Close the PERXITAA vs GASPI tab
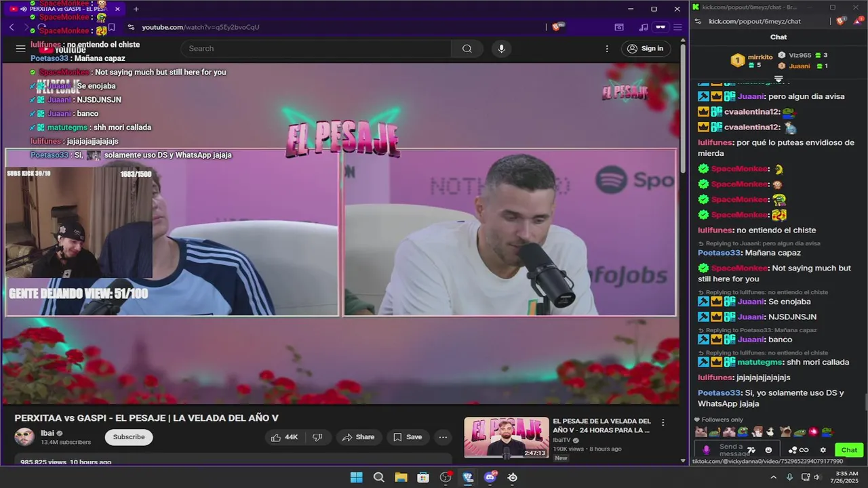This screenshot has height=488, width=868. [x=117, y=9]
